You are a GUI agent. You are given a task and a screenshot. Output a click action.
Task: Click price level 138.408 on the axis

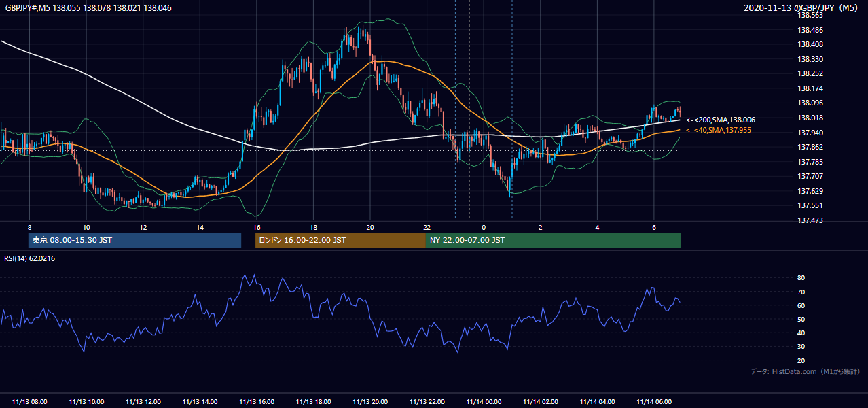coord(810,44)
